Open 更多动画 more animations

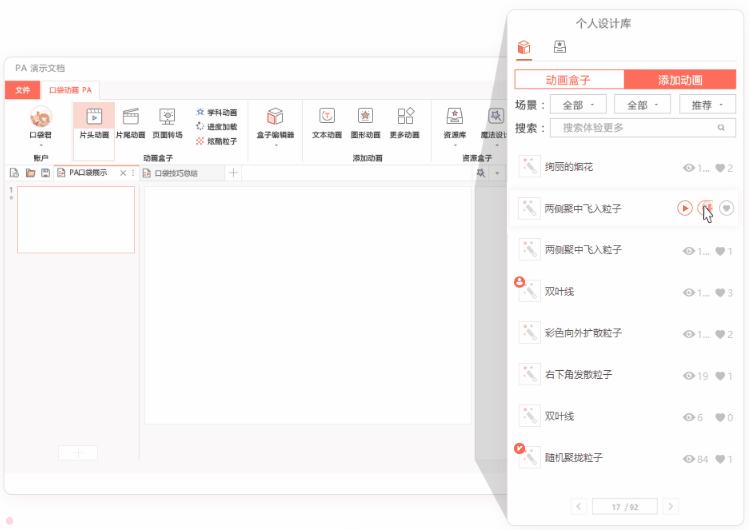pos(405,123)
